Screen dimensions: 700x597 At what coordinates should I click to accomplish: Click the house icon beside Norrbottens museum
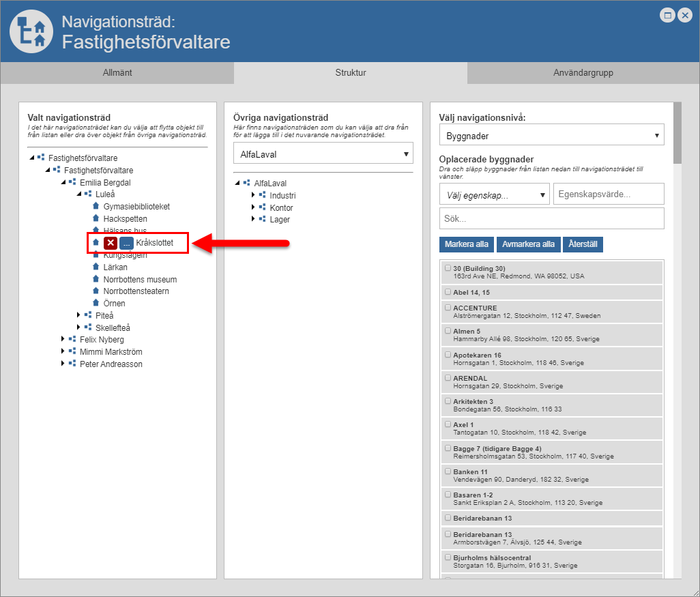(96, 279)
